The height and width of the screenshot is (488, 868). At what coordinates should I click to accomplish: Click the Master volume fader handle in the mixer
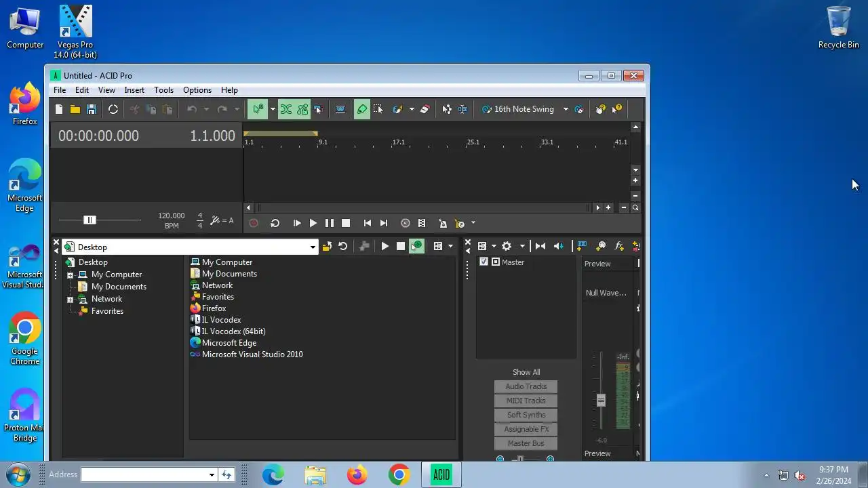point(601,400)
